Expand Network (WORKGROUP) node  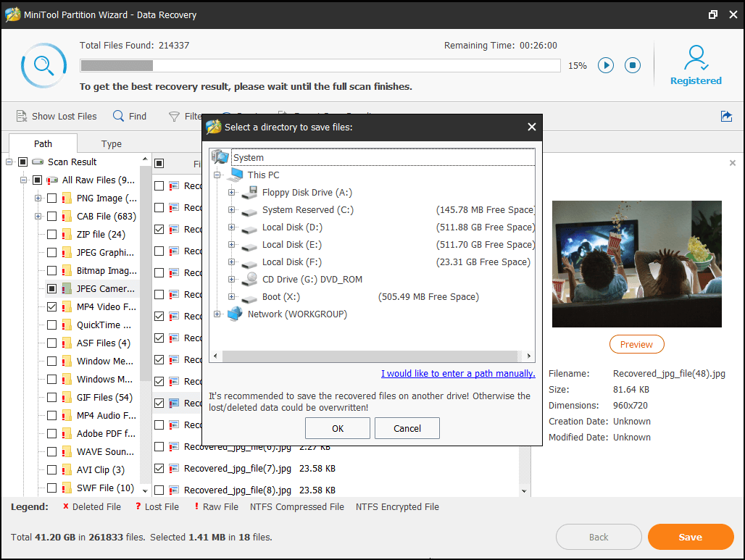tap(217, 314)
